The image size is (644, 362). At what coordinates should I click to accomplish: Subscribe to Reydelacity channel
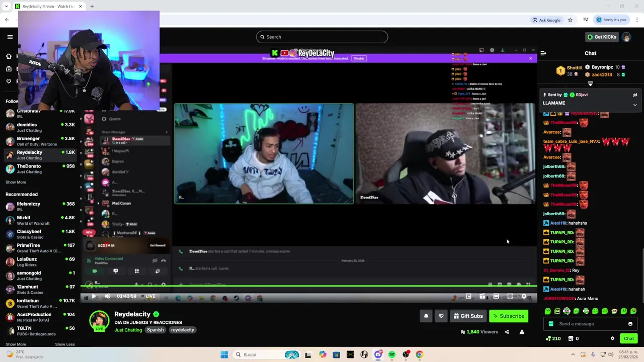click(x=509, y=316)
